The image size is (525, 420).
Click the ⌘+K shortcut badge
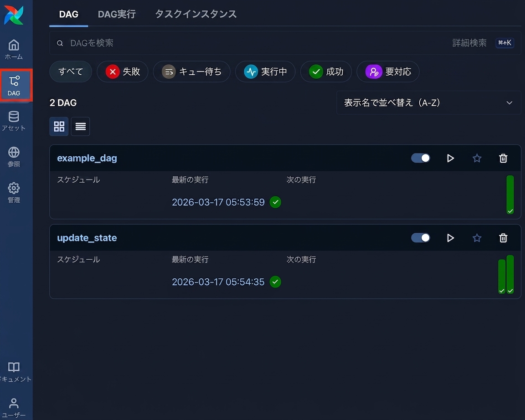(504, 43)
